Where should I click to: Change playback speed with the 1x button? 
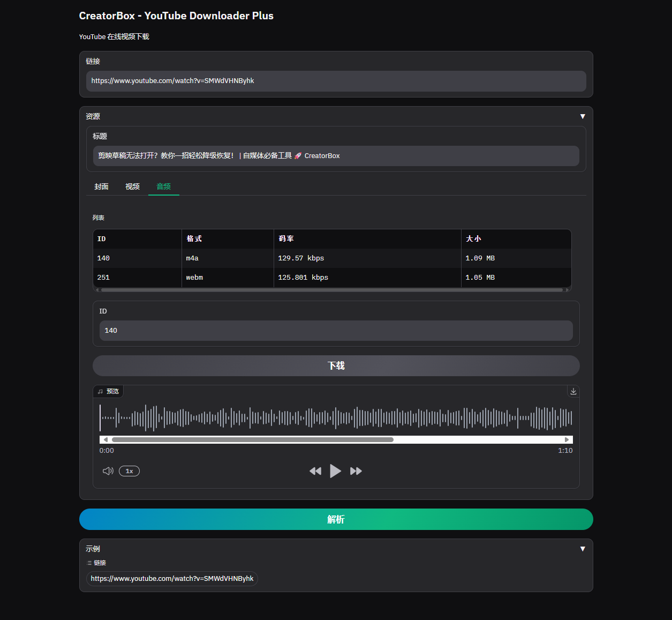coord(129,471)
